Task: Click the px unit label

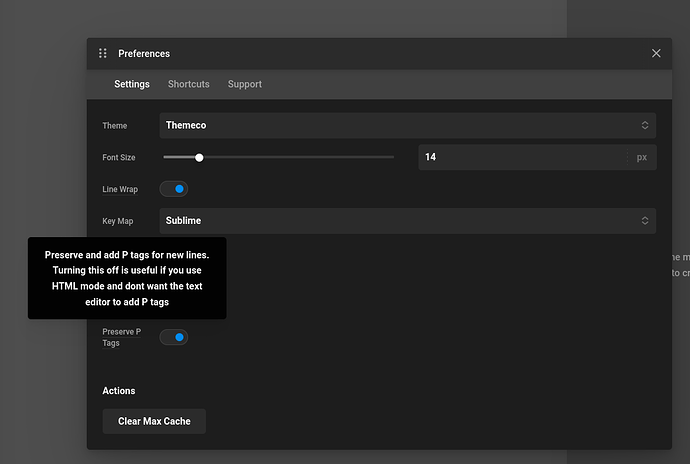Action: (x=642, y=158)
